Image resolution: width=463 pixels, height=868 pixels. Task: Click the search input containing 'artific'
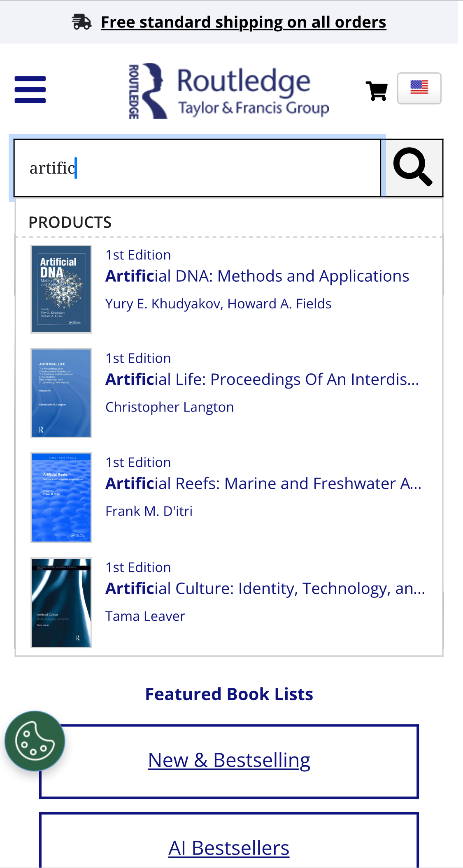point(197,167)
